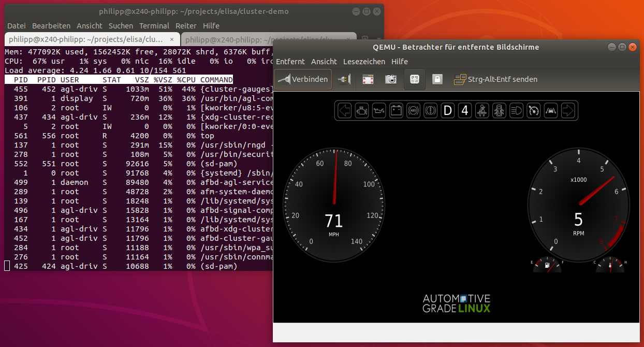Toggle the display scaling button
644x347 pixels.
pyautogui.click(x=414, y=79)
